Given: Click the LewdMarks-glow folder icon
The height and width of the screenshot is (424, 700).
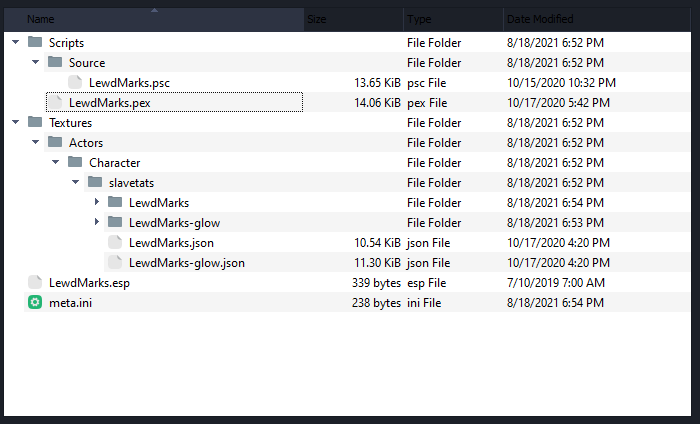Looking at the screenshot, I should click(115, 222).
